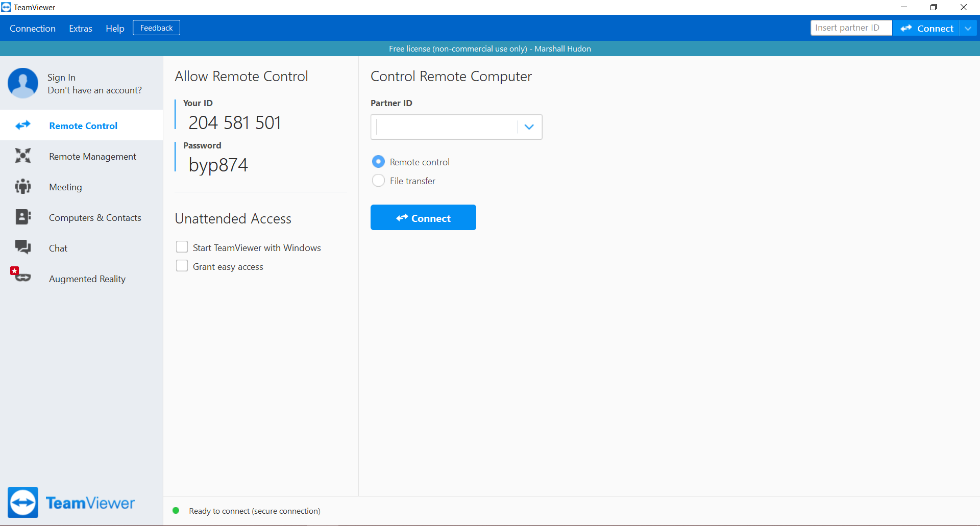The image size is (980, 526).
Task: Click the Feedback button
Action: pos(156,28)
